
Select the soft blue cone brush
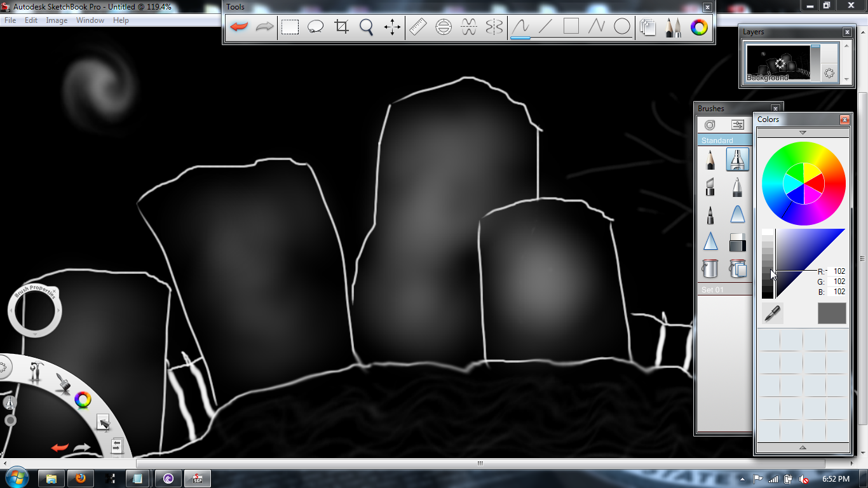coord(737,214)
